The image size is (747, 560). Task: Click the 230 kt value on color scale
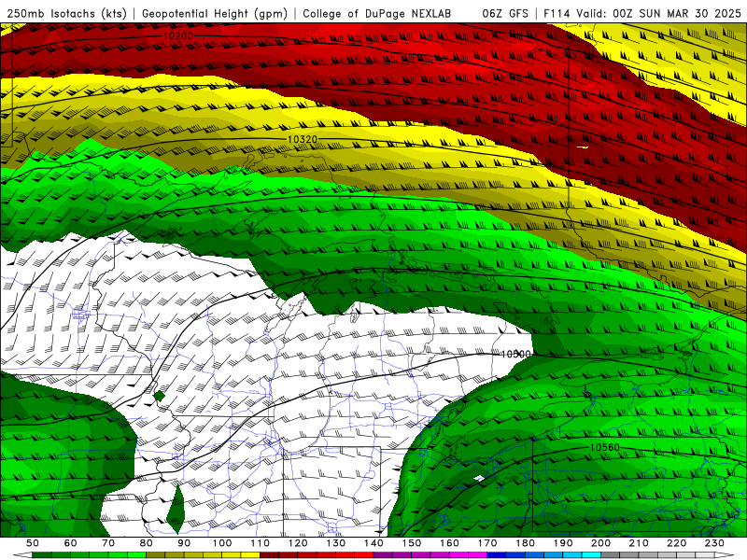coord(714,543)
